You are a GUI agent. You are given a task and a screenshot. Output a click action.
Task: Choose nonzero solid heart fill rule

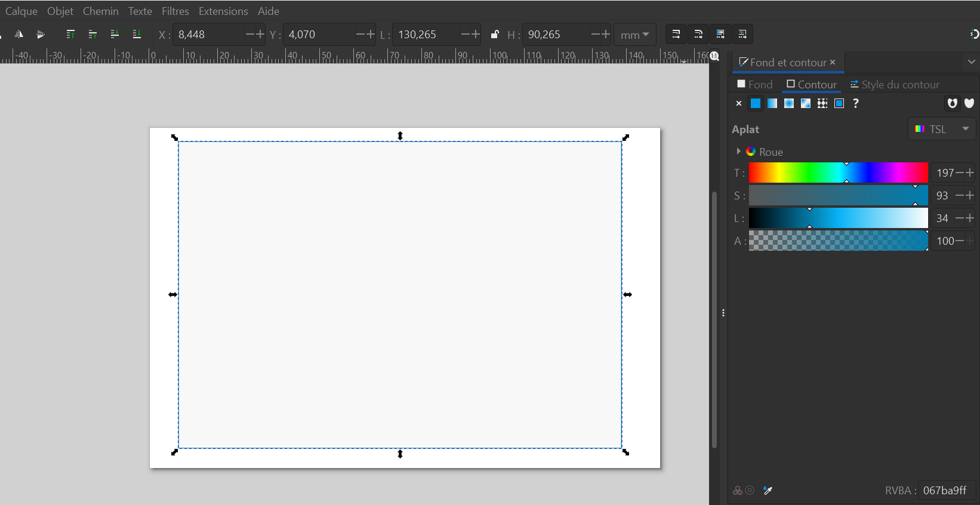969,103
